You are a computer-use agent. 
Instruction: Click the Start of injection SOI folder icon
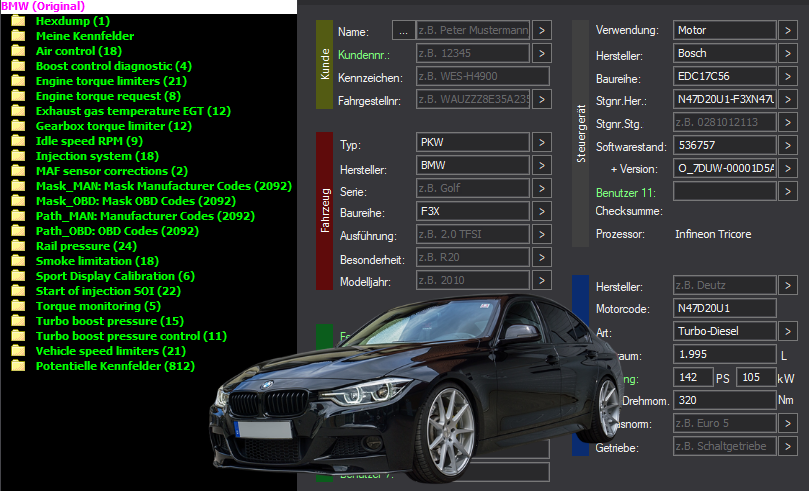(x=18, y=291)
